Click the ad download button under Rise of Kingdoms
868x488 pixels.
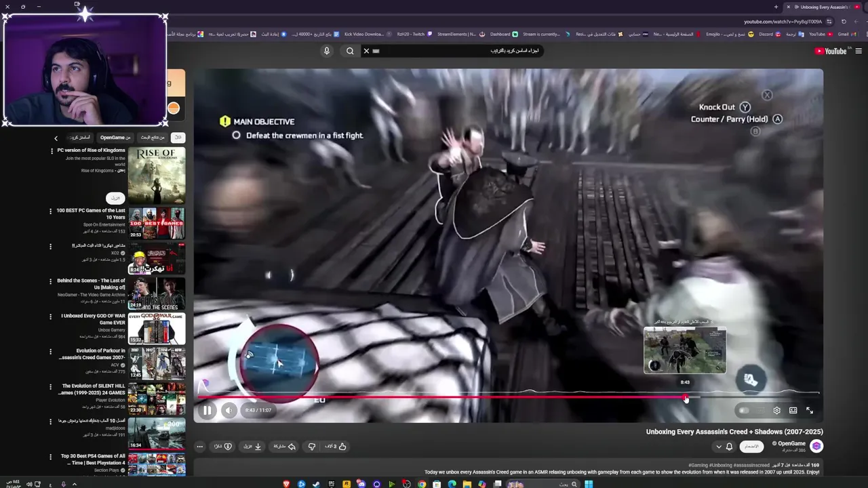[115, 198]
